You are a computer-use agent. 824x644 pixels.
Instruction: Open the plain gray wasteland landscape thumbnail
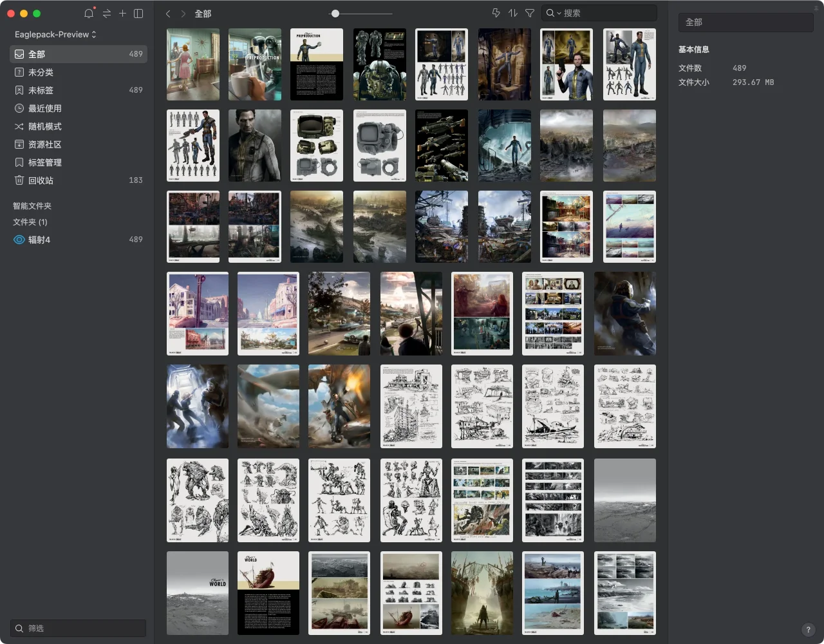click(625, 500)
